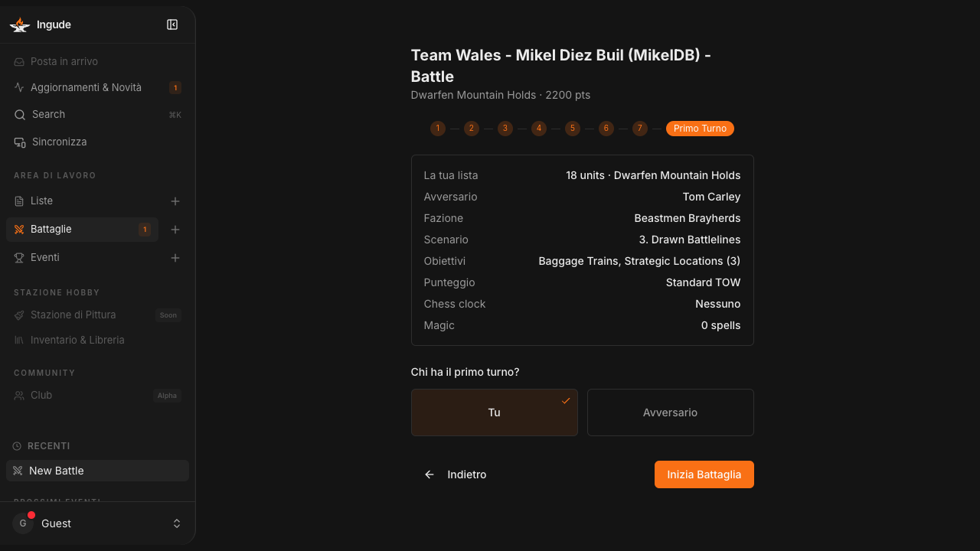Go to wizard step 6
The height and width of the screenshot is (551, 980).
coord(606,129)
